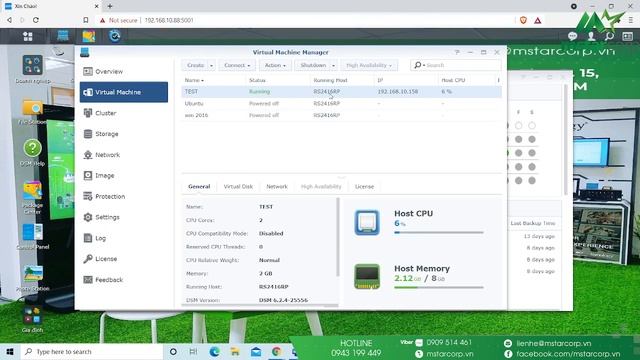Click the browser bookmark icon
Screen dimensions: 640x360
click(x=86, y=20)
